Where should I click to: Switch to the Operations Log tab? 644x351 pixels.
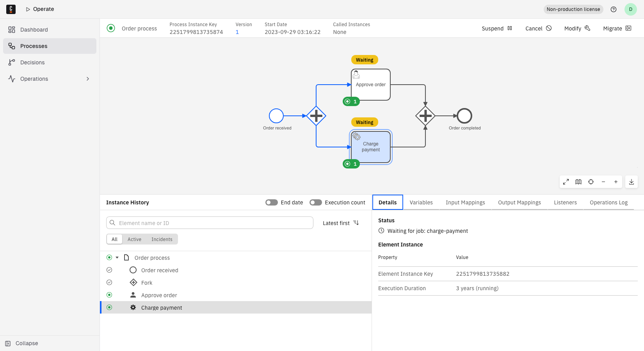[608, 202]
